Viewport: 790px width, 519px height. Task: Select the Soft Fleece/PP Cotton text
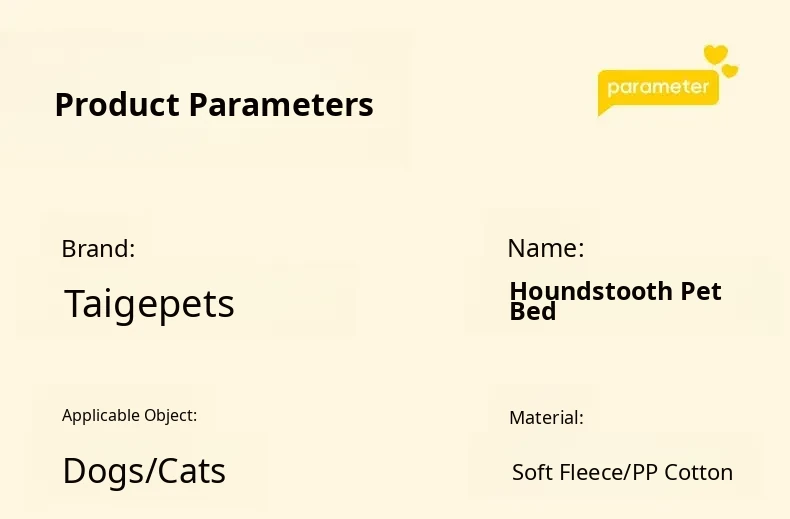click(622, 473)
